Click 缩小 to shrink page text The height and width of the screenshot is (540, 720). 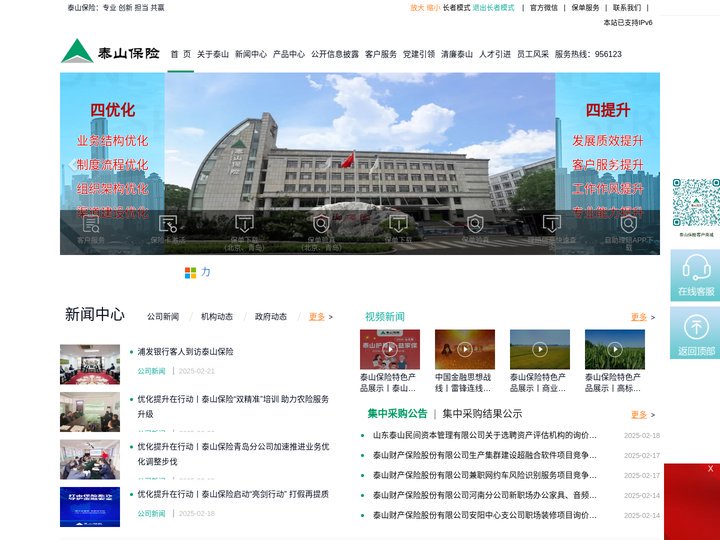point(433,8)
